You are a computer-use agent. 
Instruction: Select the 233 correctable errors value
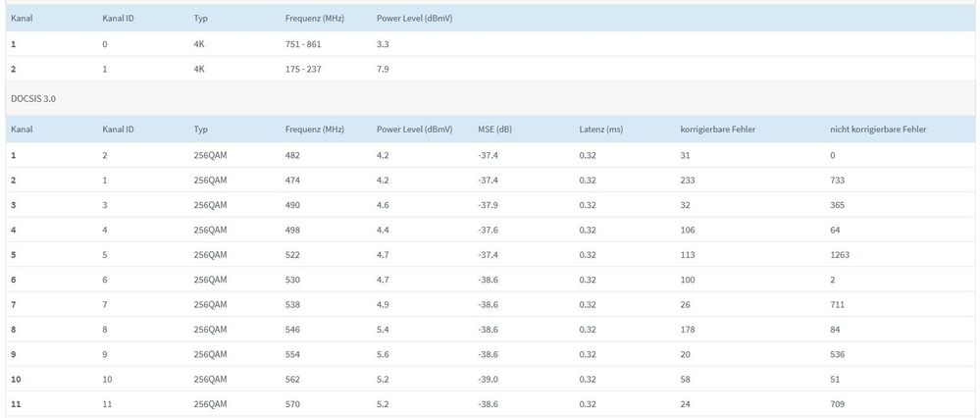[x=688, y=181]
